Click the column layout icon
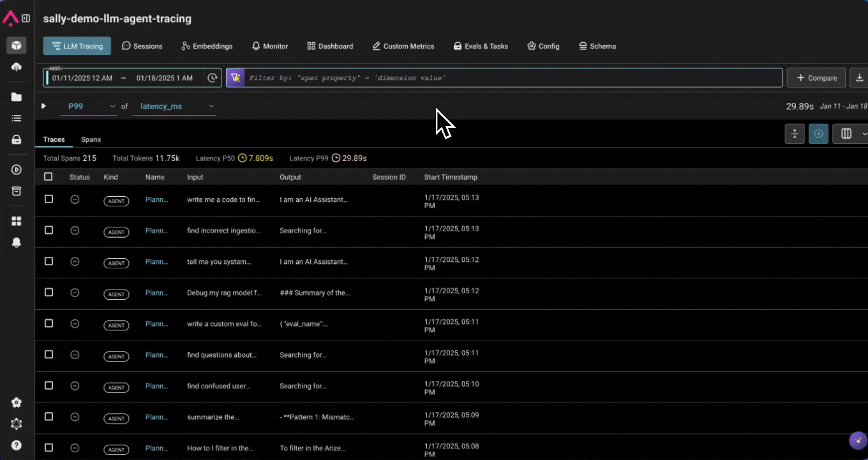Image resolution: width=868 pixels, height=460 pixels. (846, 134)
